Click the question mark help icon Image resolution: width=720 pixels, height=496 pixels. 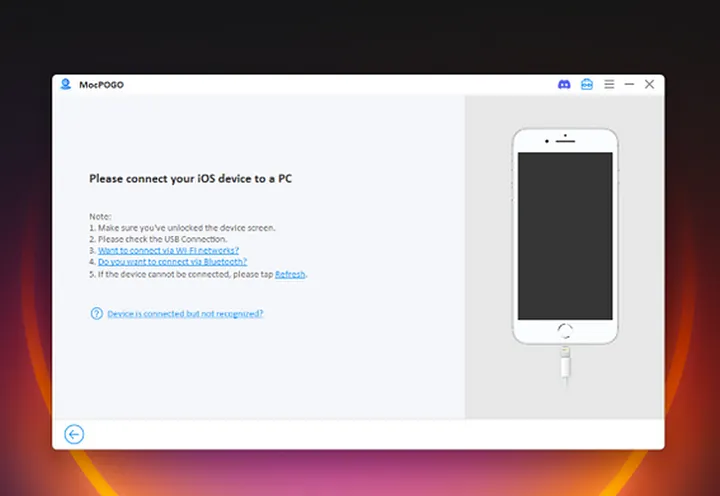click(x=97, y=313)
